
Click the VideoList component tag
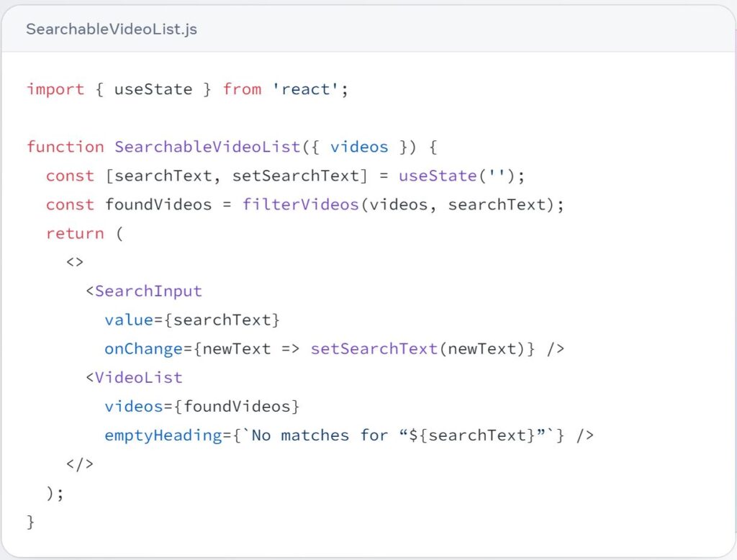tap(138, 377)
